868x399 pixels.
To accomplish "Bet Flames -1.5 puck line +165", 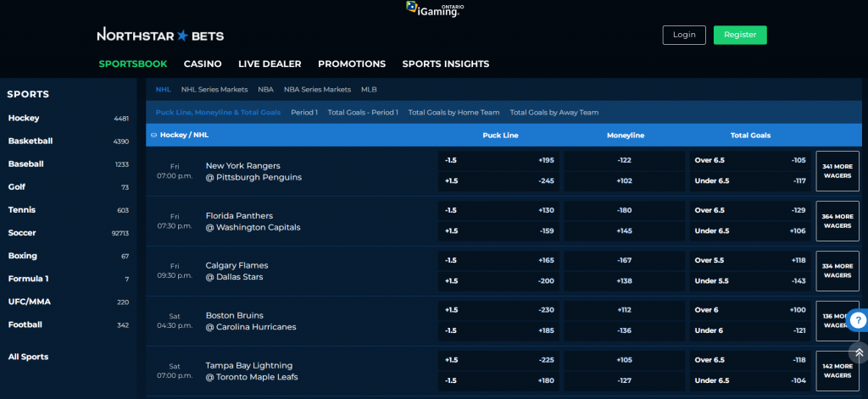I will [x=498, y=260].
